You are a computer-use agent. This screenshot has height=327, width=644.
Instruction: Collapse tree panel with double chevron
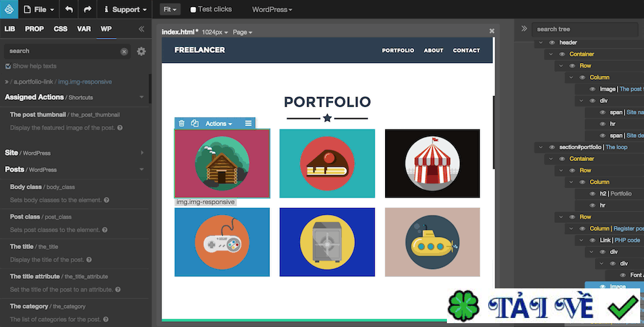tap(524, 28)
